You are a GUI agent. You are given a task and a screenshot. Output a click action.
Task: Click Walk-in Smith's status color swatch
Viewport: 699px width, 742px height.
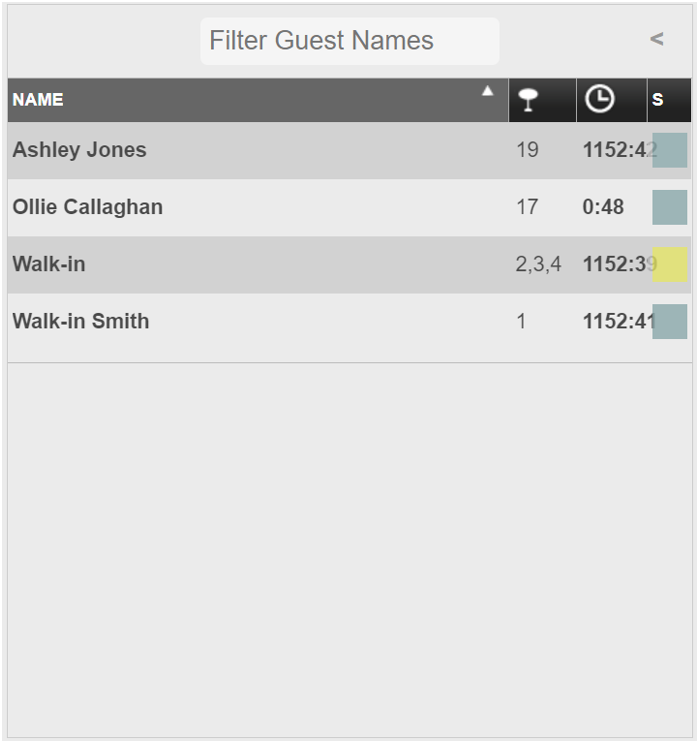point(670,321)
